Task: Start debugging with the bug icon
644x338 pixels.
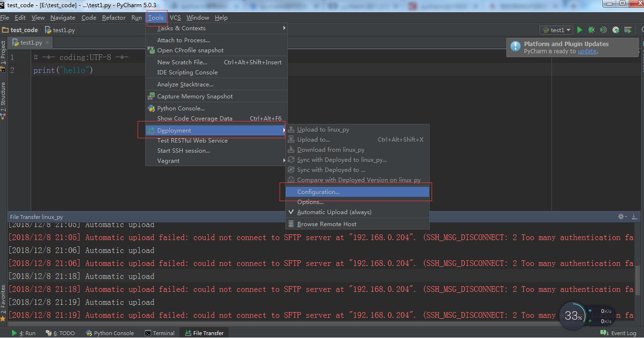Action: (592, 30)
